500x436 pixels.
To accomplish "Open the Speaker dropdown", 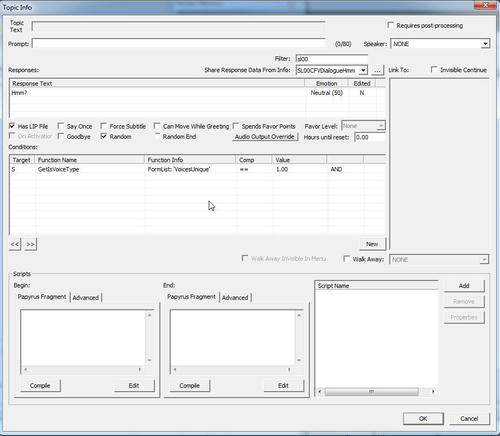I will (x=440, y=44).
